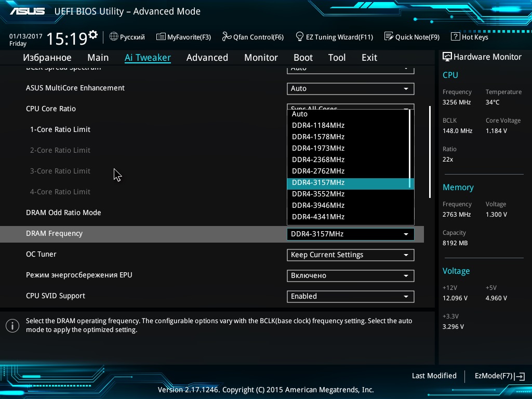
Task: Open Qfan Control(F6)
Action: (253, 37)
